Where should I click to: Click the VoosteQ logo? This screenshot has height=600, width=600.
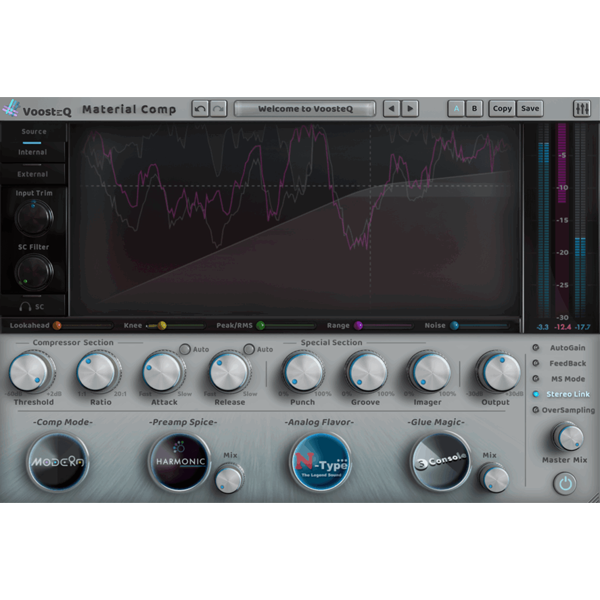pos(37,109)
